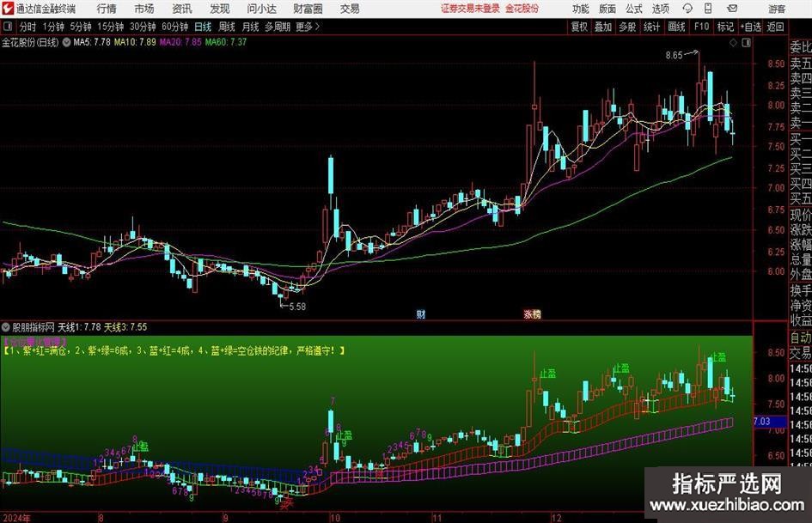
Task: Switch to the 15分钟 period tab
Action: tap(111, 27)
